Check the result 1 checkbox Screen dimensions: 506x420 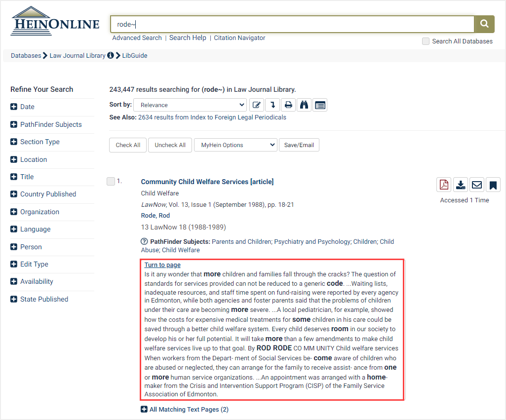tap(111, 181)
